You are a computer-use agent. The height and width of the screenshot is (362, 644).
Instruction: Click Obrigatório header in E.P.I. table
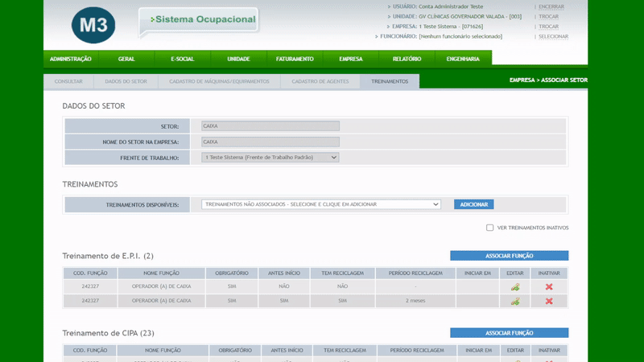(x=232, y=273)
